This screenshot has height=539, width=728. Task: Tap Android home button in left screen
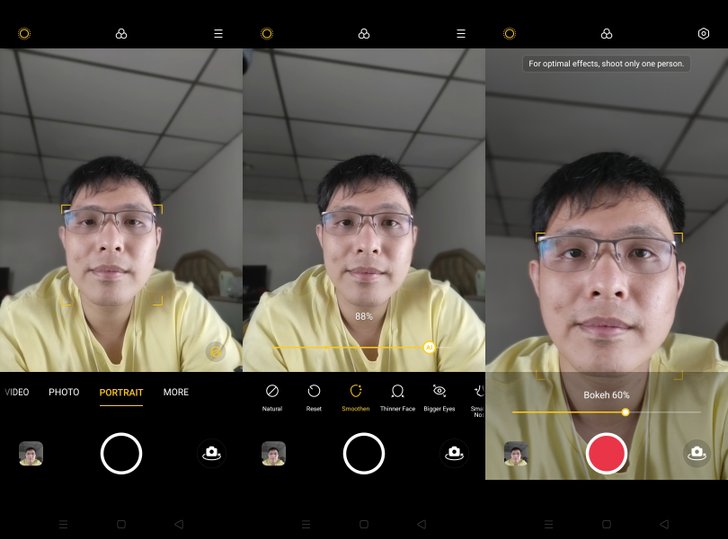pyautogui.click(x=121, y=524)
